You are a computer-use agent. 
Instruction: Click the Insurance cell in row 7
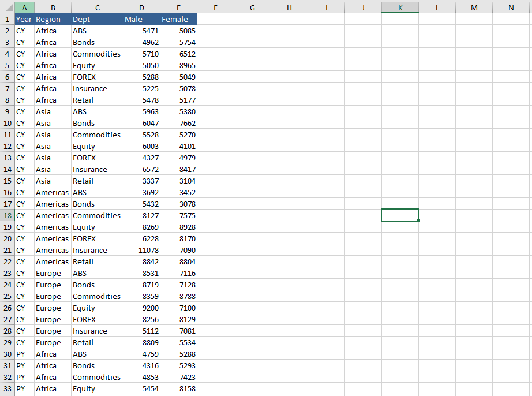(x=96, y=88)
